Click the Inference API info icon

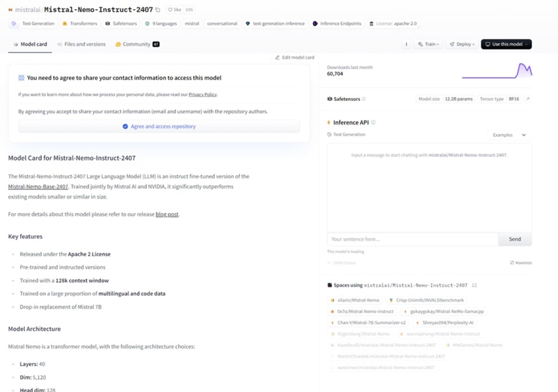coord(373,122)
